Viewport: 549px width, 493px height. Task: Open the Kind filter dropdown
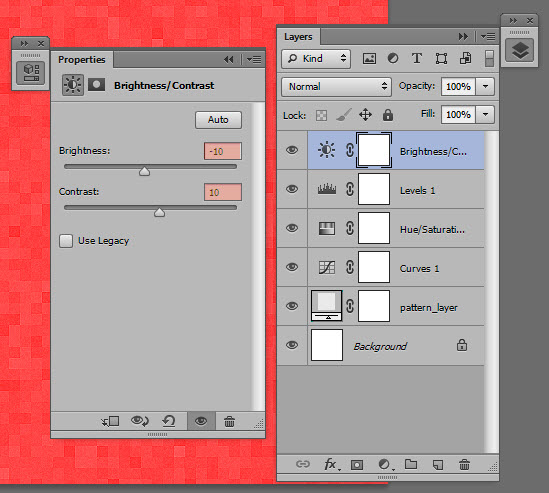tap(316, 58)
